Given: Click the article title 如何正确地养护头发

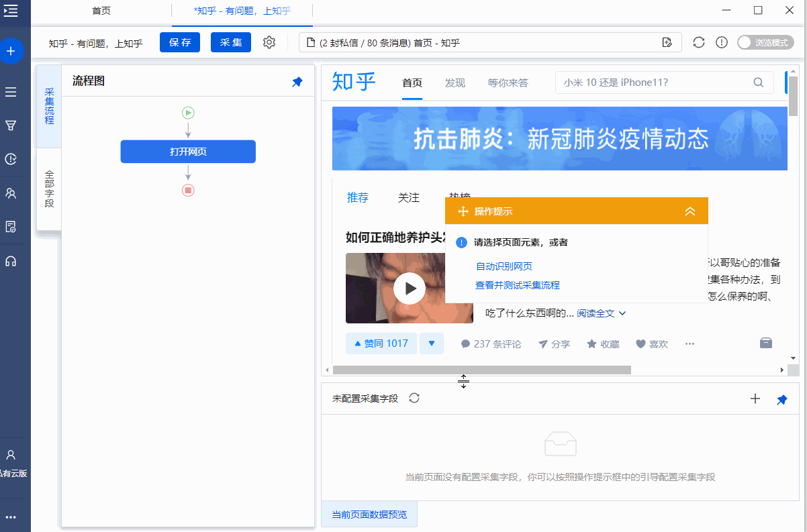Looking at the screenshot, I should click(x=395, y=237).
